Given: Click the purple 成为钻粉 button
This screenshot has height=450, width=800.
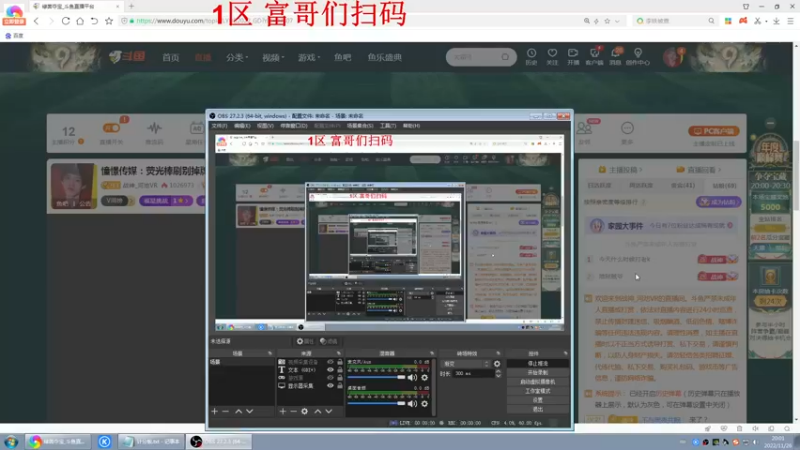Looking at the screenshot, I should (x=718, y=202).
